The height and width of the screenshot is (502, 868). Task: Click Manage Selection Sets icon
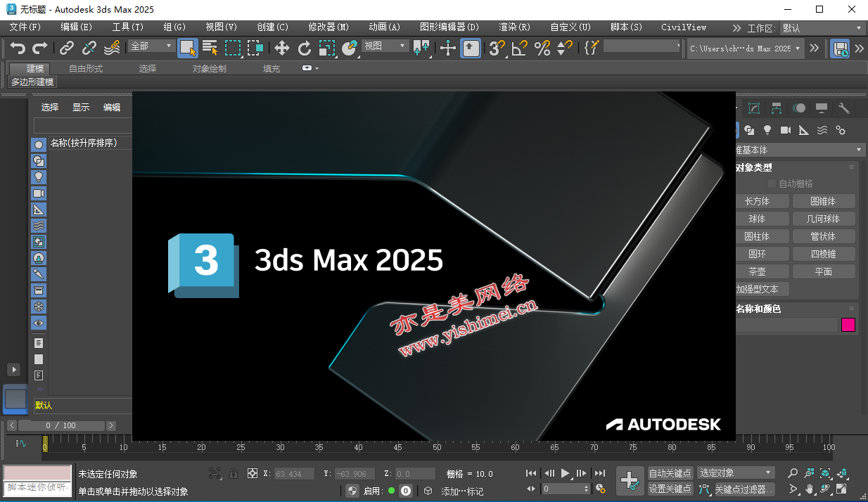(592, 48)
